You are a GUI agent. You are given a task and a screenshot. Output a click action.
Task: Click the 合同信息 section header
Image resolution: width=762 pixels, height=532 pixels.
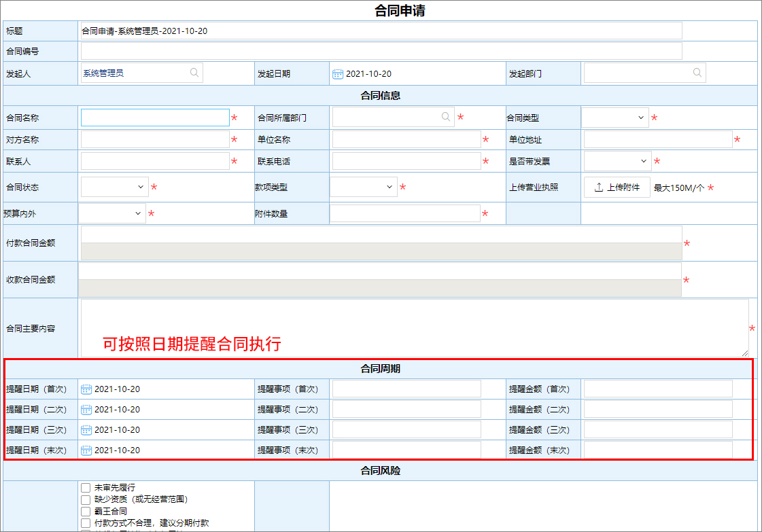click(x=381, y=96)
